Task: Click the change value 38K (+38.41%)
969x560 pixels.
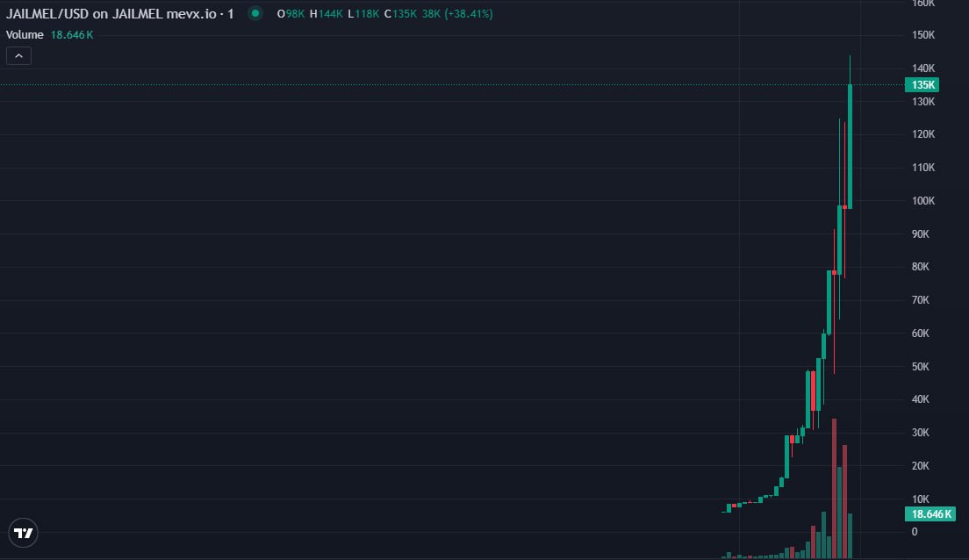Action: [x=457, y=13]
